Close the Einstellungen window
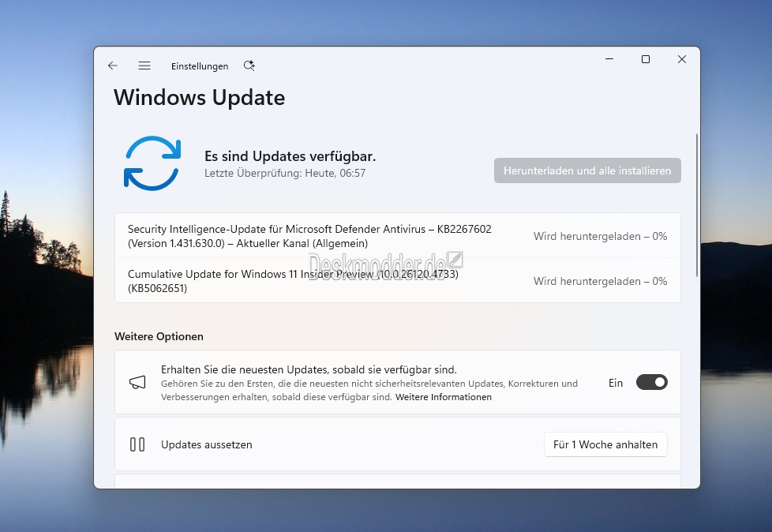The image size is (772, 532). pos(682,59)
